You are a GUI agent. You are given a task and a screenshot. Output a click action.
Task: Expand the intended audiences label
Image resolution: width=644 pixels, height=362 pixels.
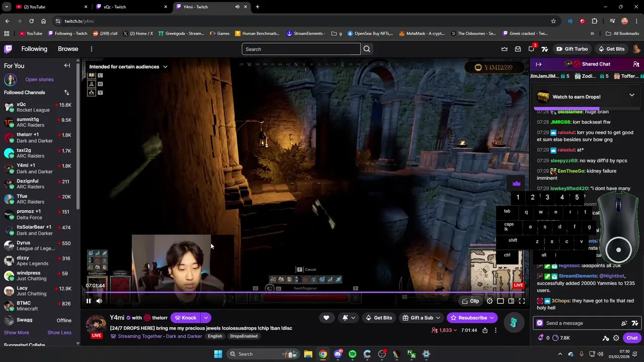point(128,66)
